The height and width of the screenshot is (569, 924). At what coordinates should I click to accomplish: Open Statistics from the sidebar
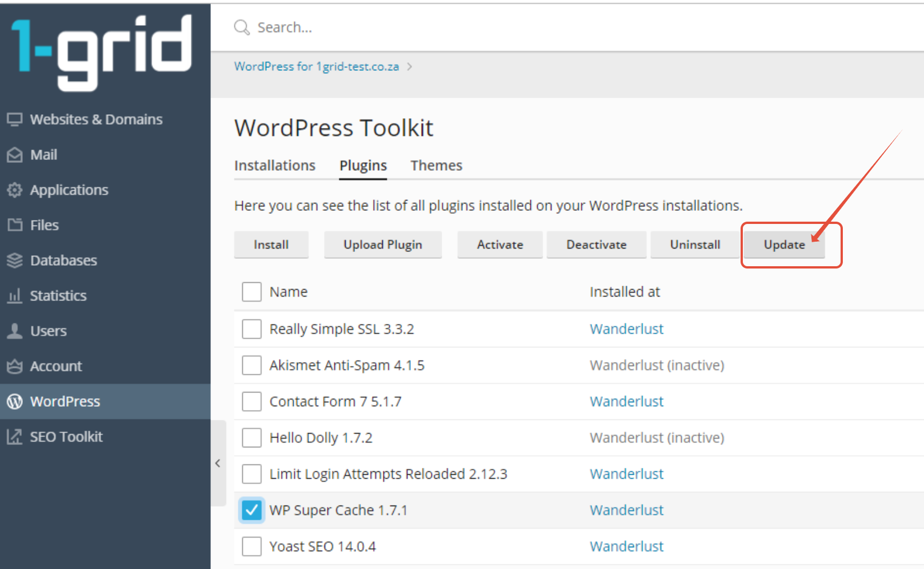click(105, 295)
